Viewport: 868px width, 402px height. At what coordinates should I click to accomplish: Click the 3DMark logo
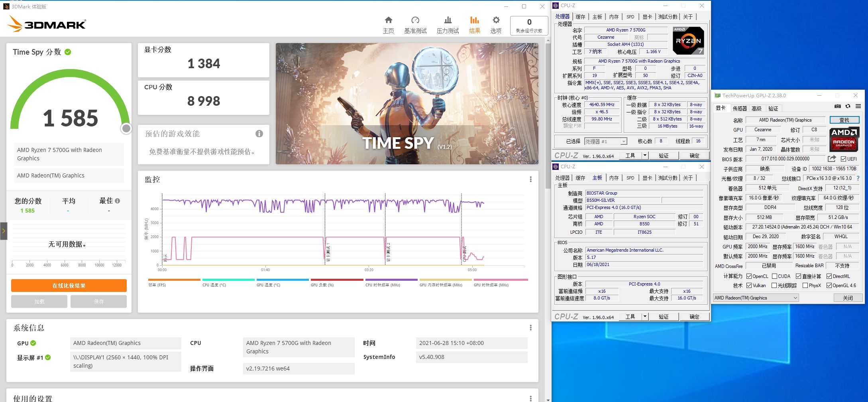(47, 24)
